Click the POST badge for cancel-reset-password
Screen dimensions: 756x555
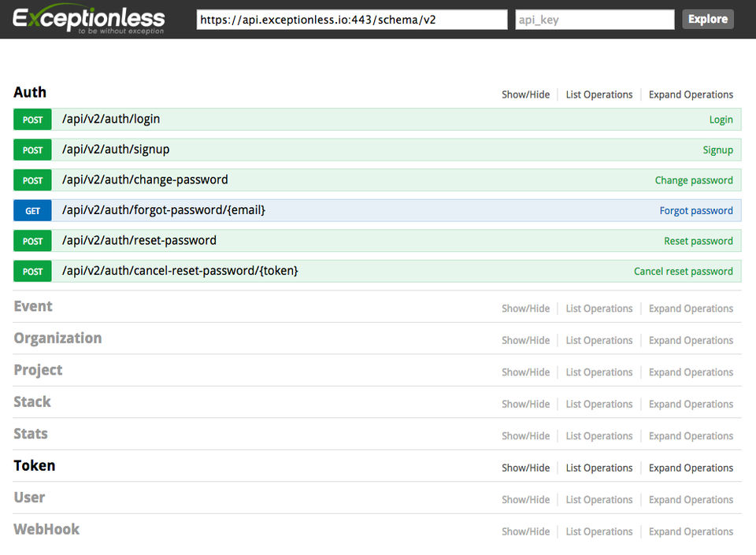[32, 272]
